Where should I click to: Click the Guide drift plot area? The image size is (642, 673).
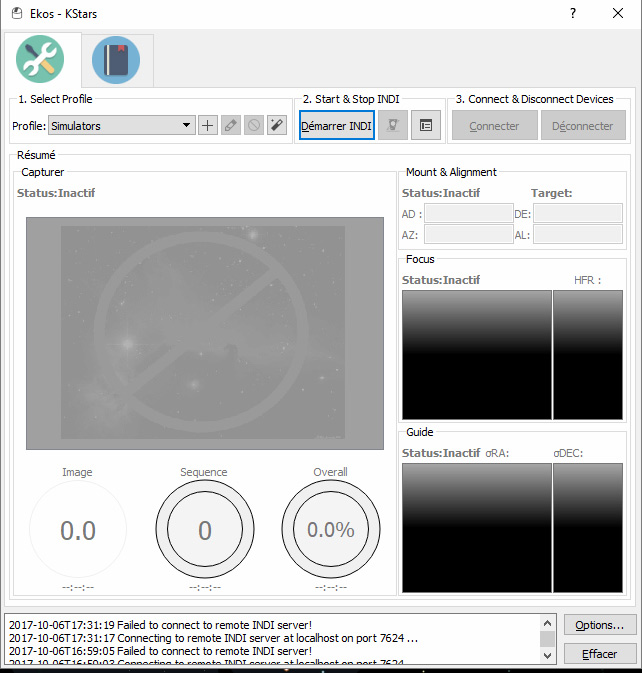(x=477, y=528)
